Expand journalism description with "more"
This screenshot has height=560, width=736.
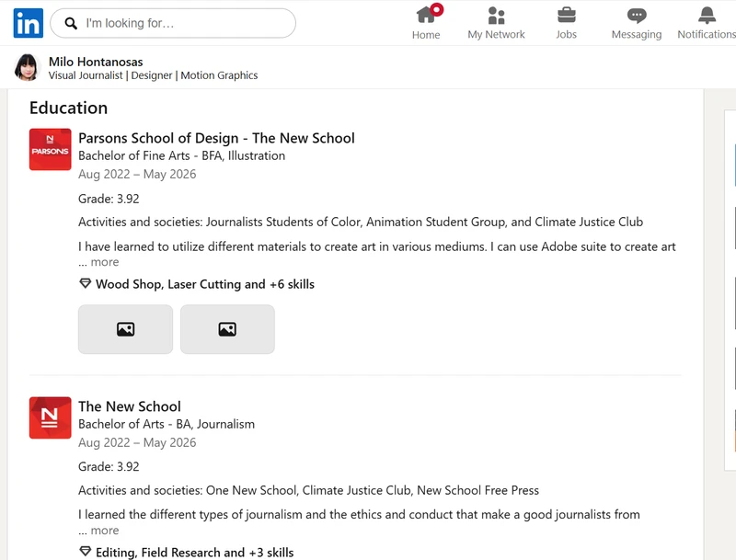[x=105, y=530]
